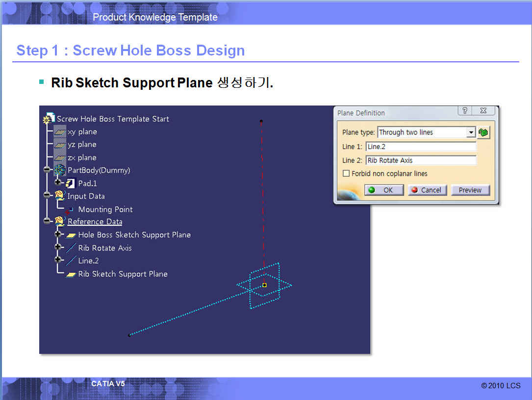This screenshot has height=400, width=532.
Task: Click the Pad.1 feature icon
Action: 71,183
